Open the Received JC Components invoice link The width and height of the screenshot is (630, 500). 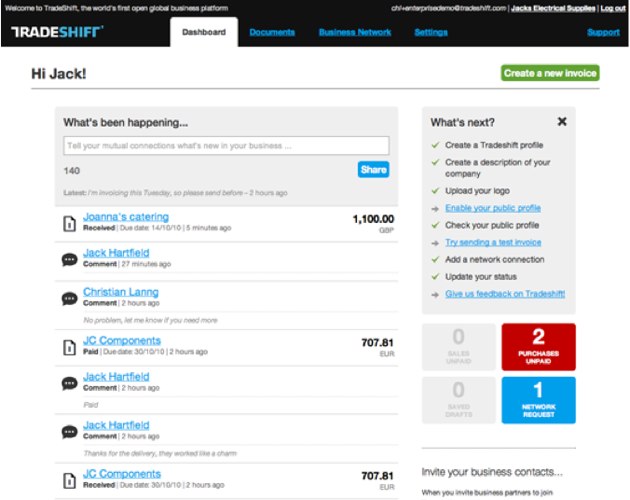(122, 473)
